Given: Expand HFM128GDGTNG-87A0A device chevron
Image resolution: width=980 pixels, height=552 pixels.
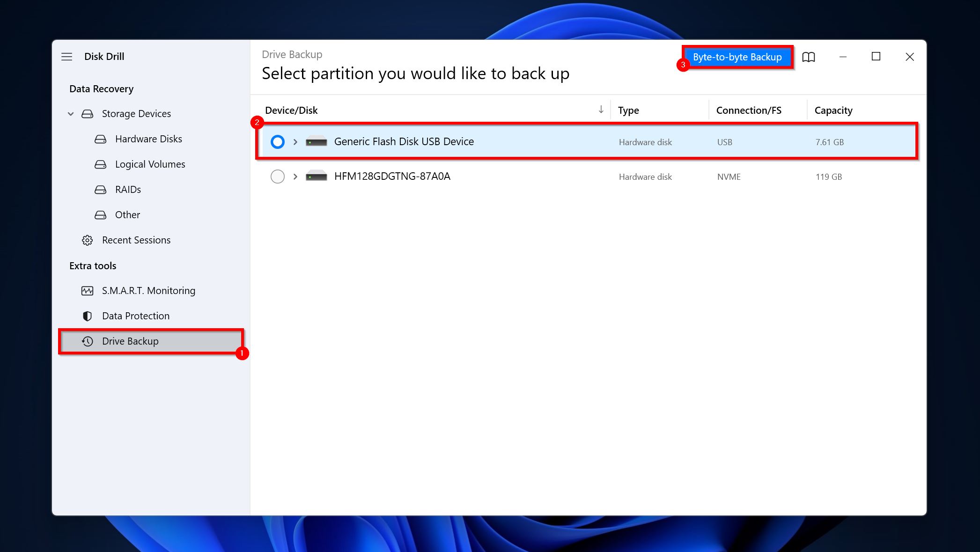Looking at the screenshot, I should pyautogui.click(x=295, y=177).
